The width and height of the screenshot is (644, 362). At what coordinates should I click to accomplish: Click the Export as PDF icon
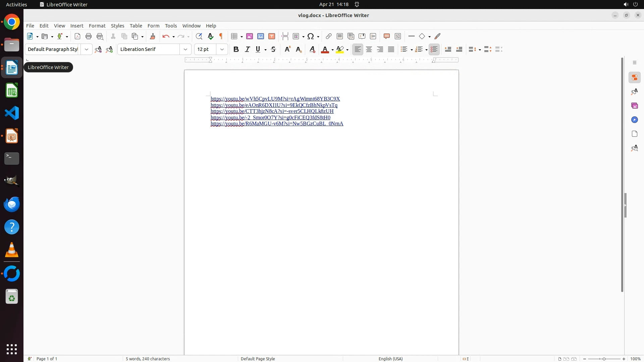[77, 36]
